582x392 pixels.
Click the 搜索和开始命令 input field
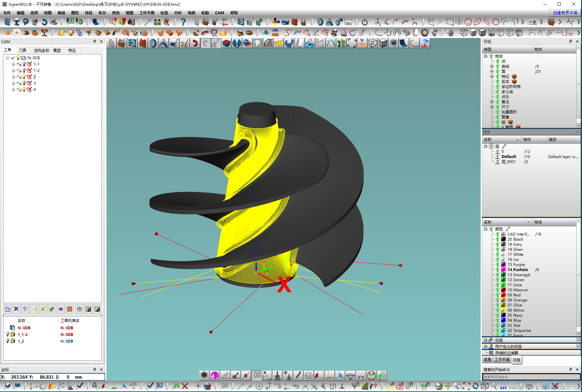(x=531, y=377)
